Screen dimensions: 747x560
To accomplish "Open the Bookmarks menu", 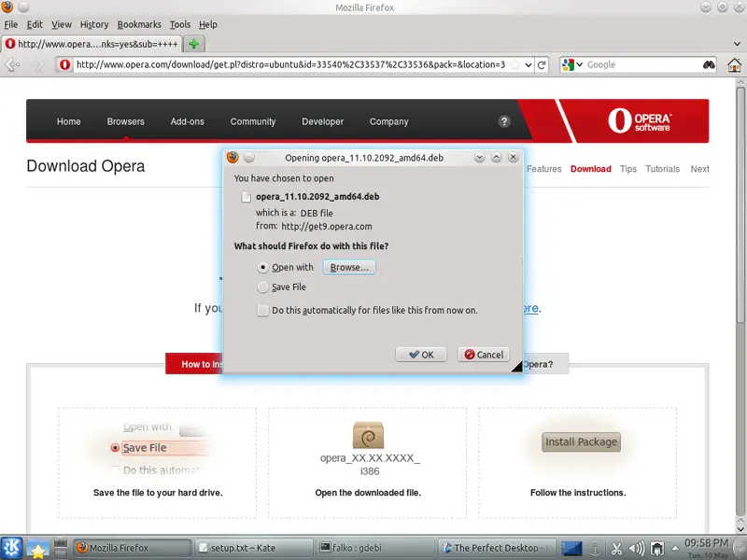I will point(139,24).
